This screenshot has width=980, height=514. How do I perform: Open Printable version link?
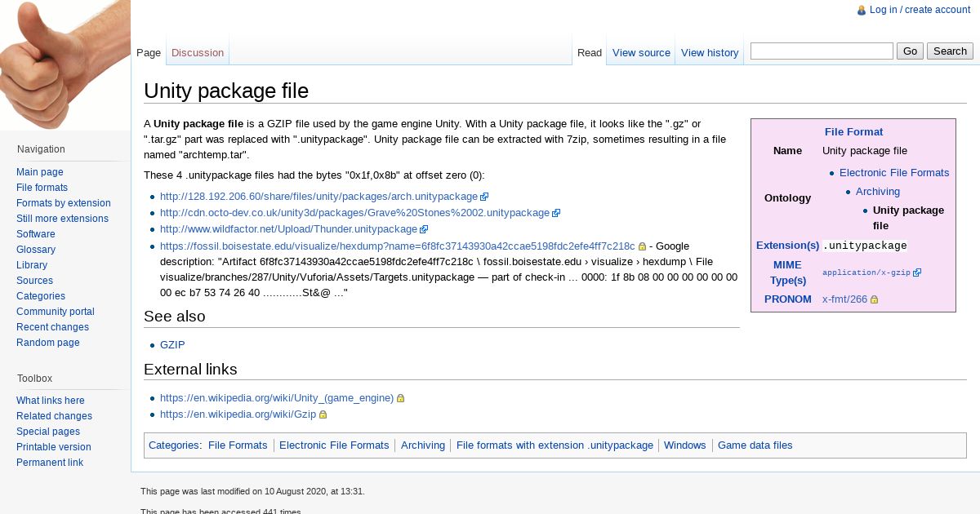coord(54,447)
